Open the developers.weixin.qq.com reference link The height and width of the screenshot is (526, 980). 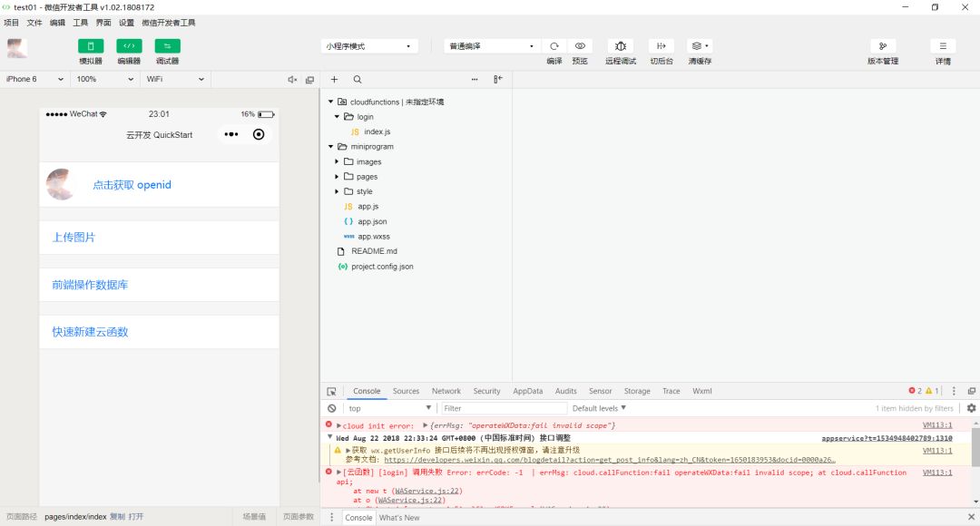(x=610, y=460)
